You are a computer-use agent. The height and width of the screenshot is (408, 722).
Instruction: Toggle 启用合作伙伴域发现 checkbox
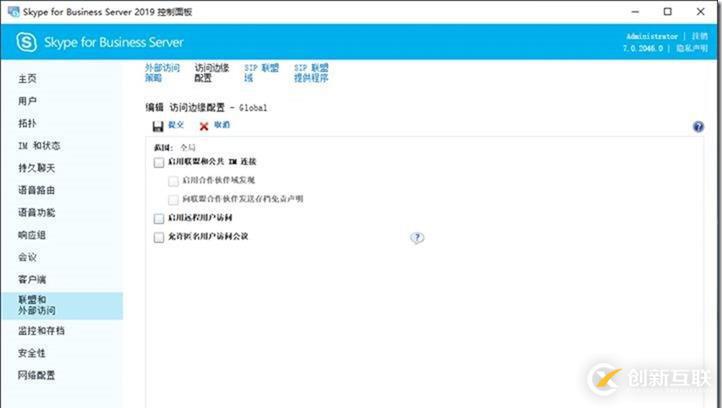(173, 181)
